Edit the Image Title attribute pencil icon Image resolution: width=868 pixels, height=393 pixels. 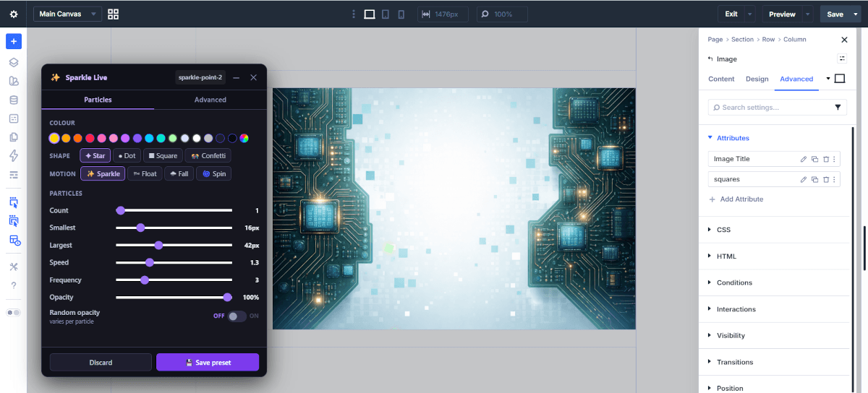[804, 159]
